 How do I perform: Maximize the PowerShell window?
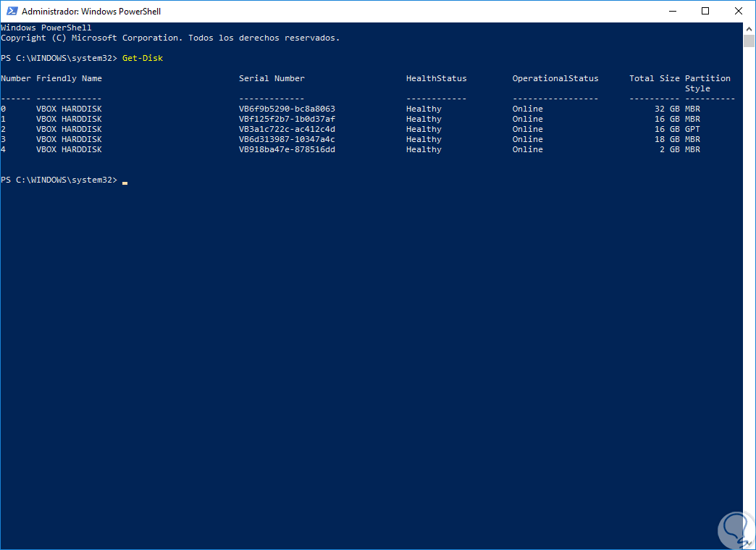tap(705, 11)
